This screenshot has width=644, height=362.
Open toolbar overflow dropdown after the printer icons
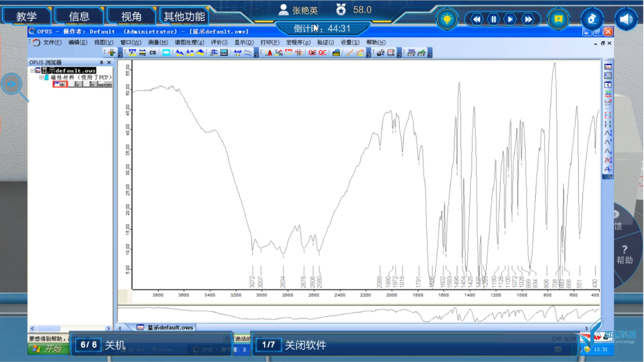[430, 53]
